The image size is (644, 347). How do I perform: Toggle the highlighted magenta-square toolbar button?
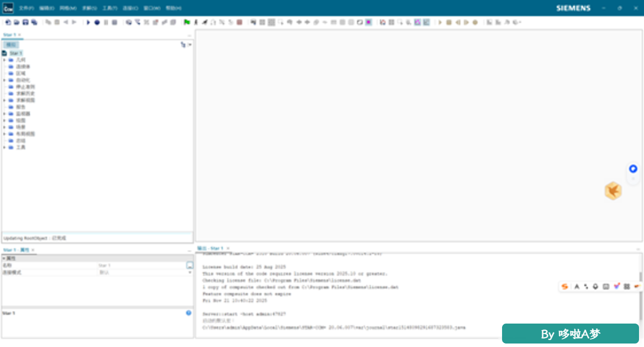368,22
